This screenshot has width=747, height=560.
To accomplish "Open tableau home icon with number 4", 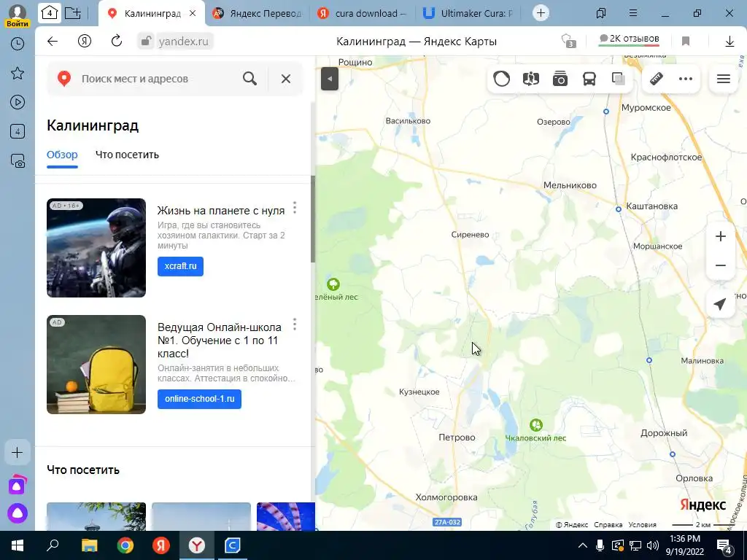I will tap(50, 13).
